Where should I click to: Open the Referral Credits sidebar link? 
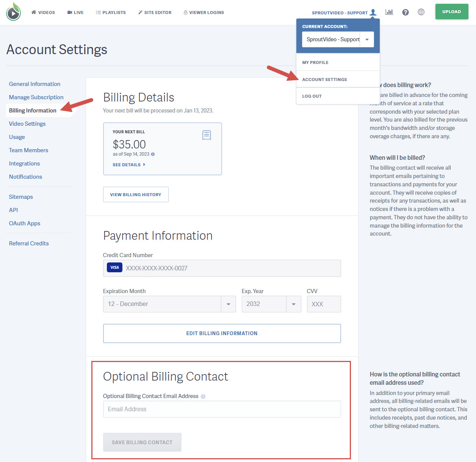28,243
